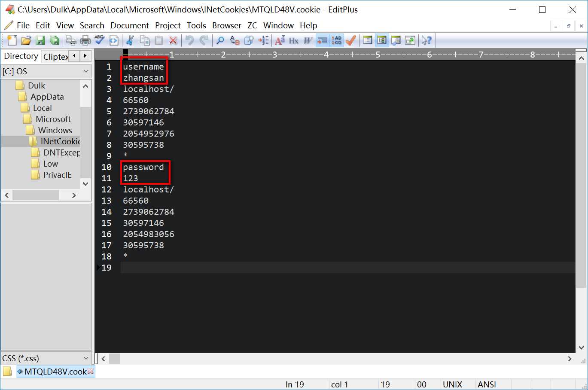This screenshot has width=588, height=390.
Task: Open Print Preview from the toolbar
Action: click(x=71, y=40)
